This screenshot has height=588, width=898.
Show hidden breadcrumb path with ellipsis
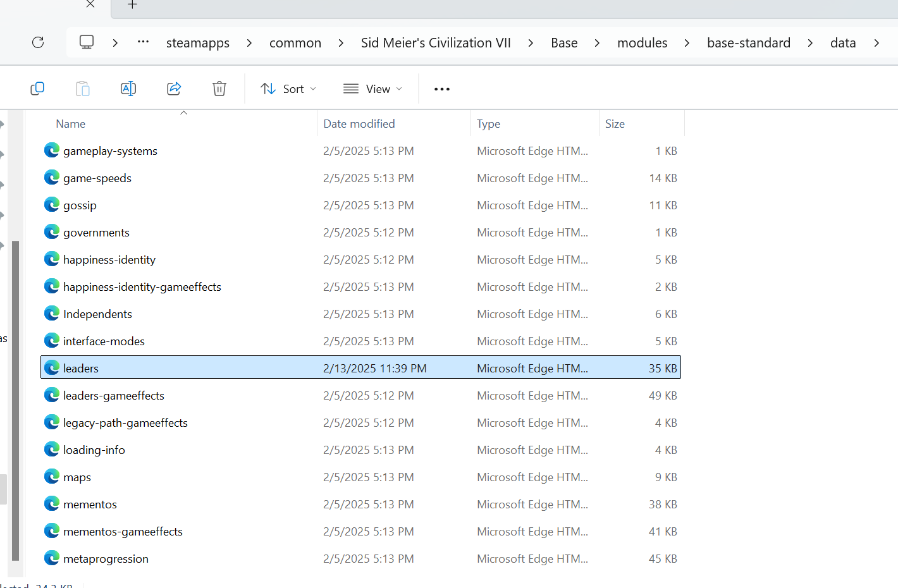144,42
